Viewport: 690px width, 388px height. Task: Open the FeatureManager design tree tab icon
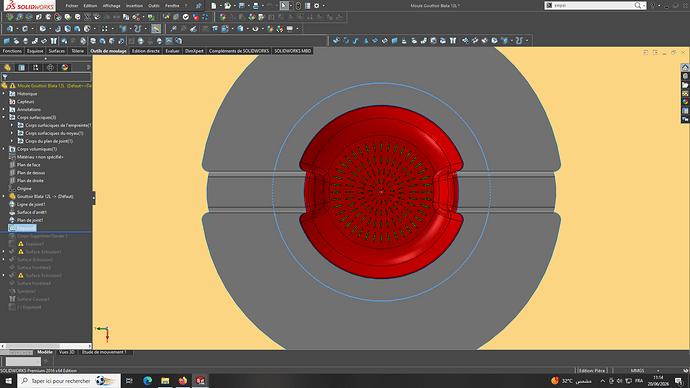(x=7, y=67)
